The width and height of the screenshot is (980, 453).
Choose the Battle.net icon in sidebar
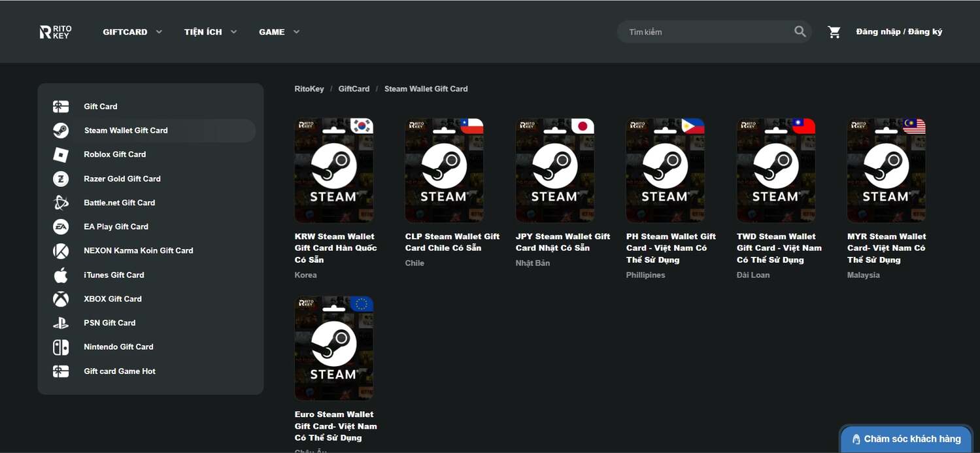[61, 203]
